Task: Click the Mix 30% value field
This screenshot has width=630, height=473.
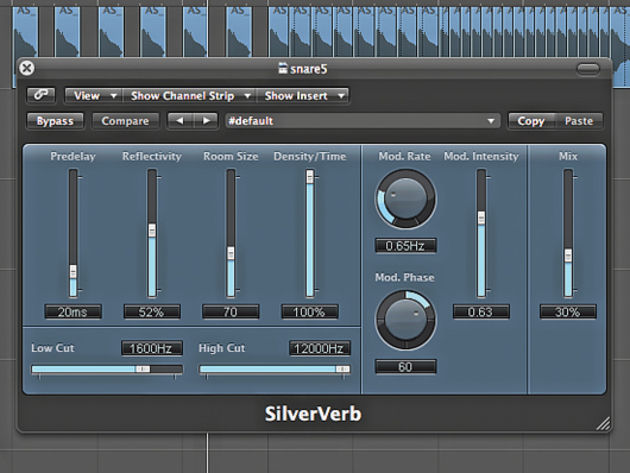Action: tap(568, 312)
